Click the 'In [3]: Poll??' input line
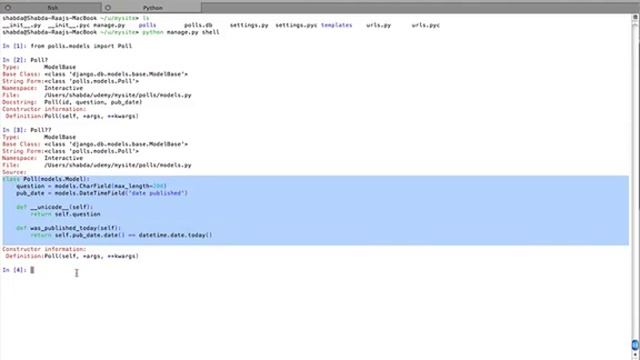 [27, 130]
